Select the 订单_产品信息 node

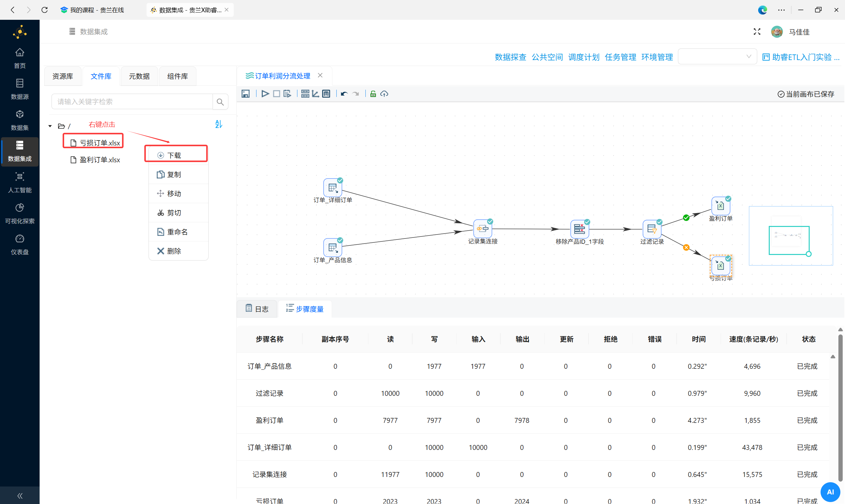[333, 247]
